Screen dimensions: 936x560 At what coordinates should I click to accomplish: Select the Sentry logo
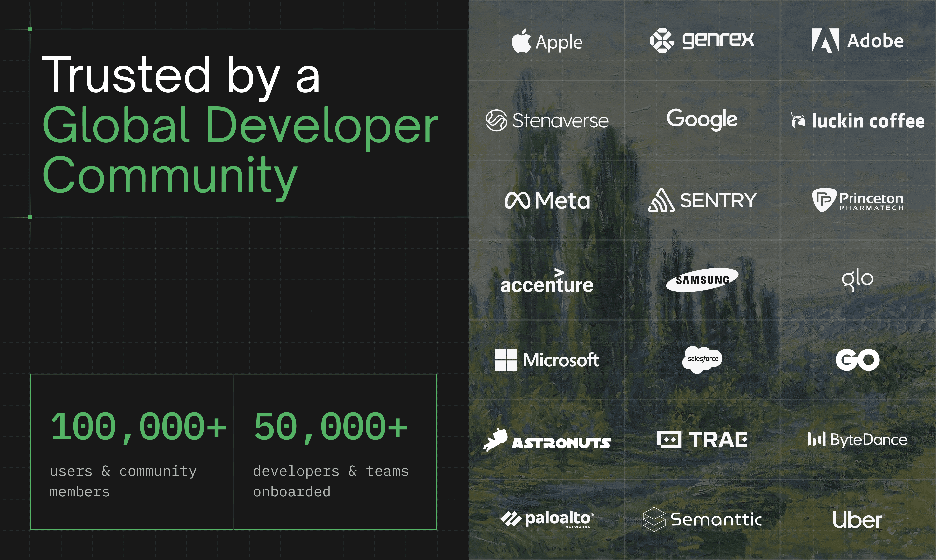coord(702,200)
